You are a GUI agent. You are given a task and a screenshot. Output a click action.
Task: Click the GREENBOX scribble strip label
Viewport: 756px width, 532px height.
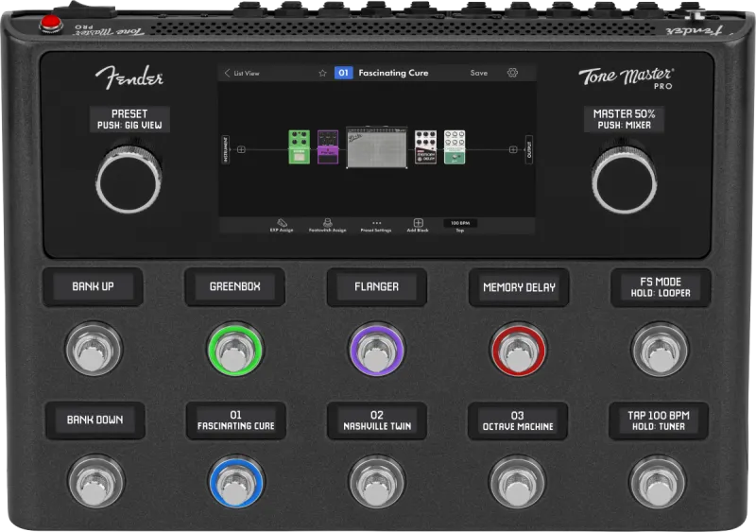[234, 286]
